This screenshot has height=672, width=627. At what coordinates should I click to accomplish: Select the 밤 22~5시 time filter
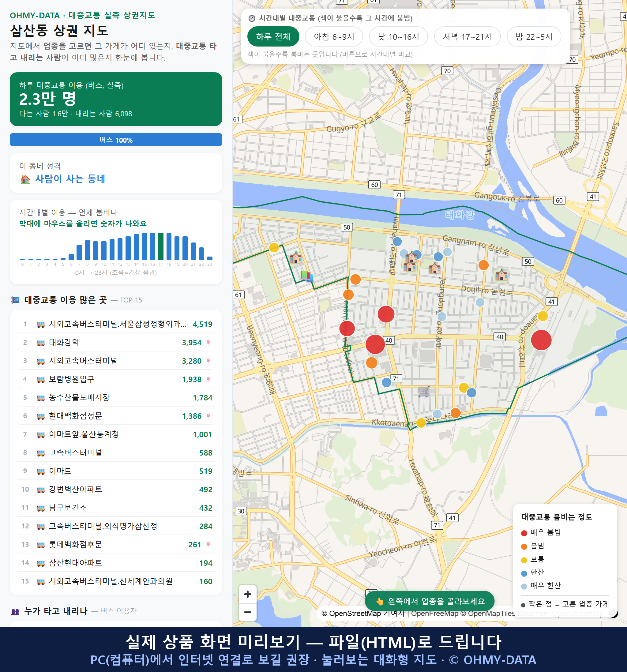(x=534, y=36)
